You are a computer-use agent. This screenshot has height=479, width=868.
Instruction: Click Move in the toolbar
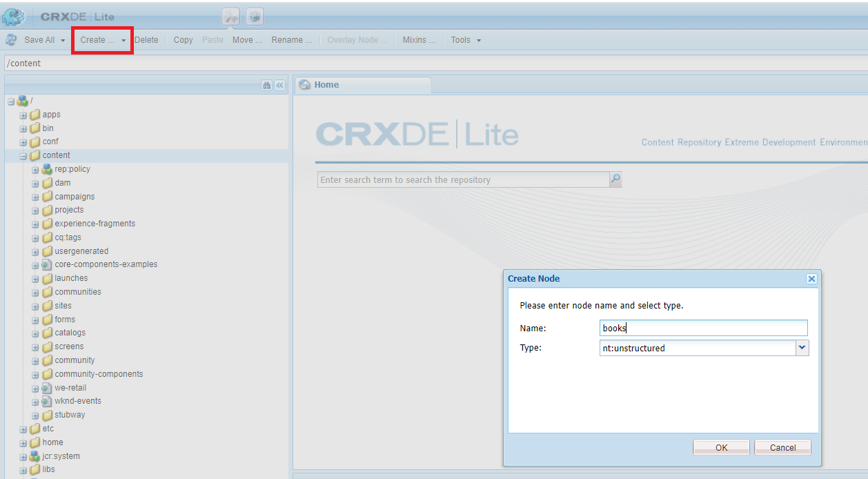tap(247, 40)
